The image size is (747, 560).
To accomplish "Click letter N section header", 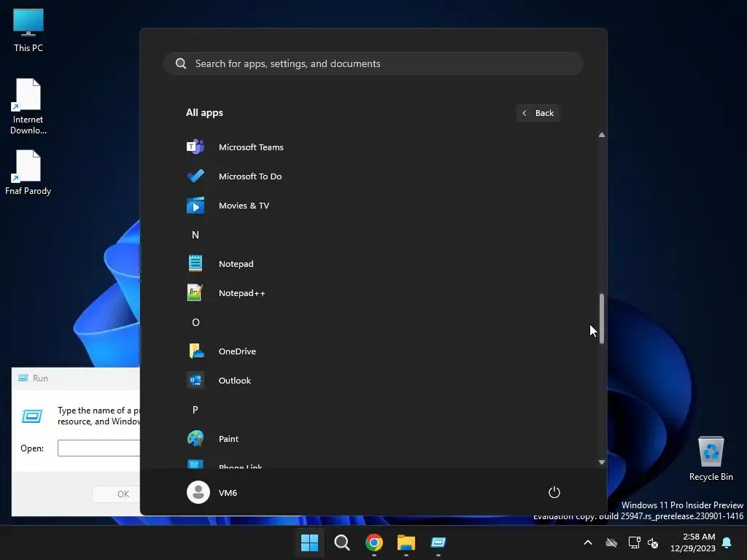I will (x=196, y=235).
